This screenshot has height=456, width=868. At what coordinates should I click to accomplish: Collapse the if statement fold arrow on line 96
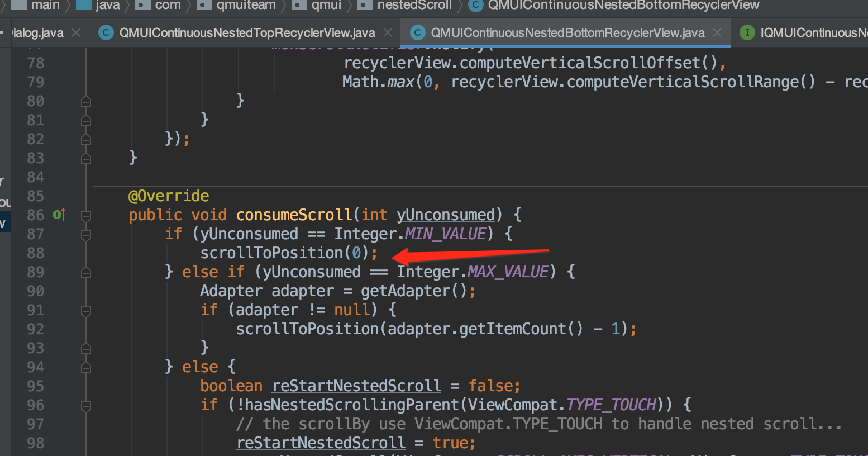[85, 405]
